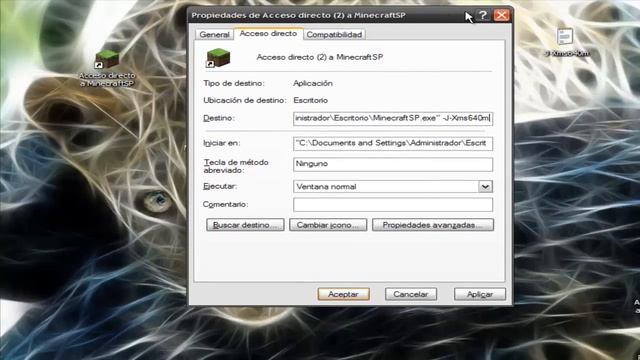Open the Compatibilidad tab

tap(334, 35)
